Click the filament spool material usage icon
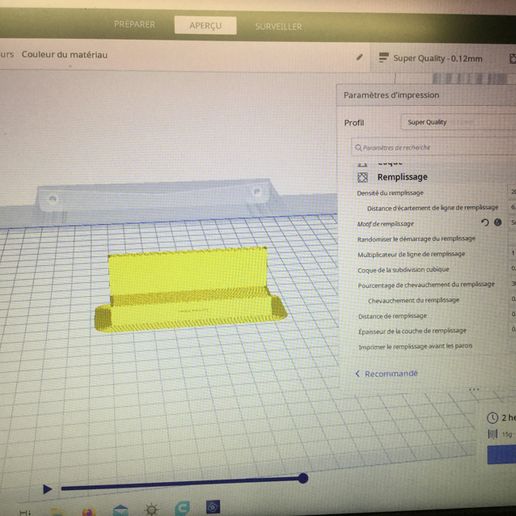Image resolution: width=516 pixels, height=516 pixels. [493, 434]
